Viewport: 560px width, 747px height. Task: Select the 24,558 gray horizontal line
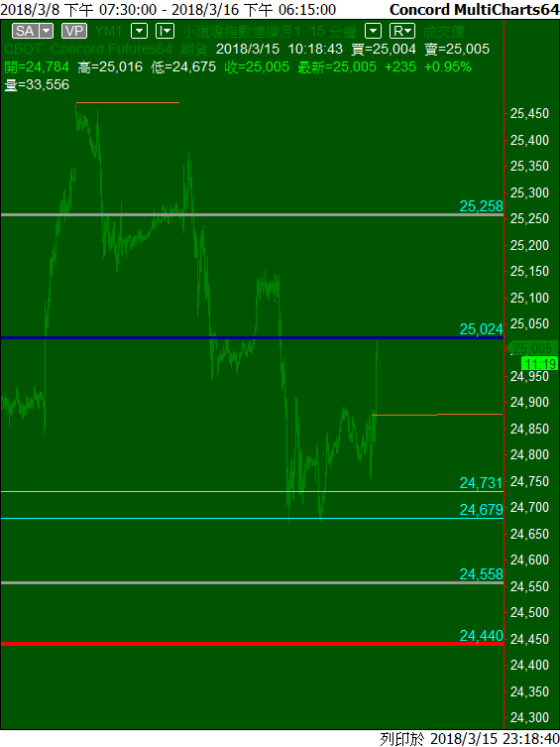[x=252, y=582]
